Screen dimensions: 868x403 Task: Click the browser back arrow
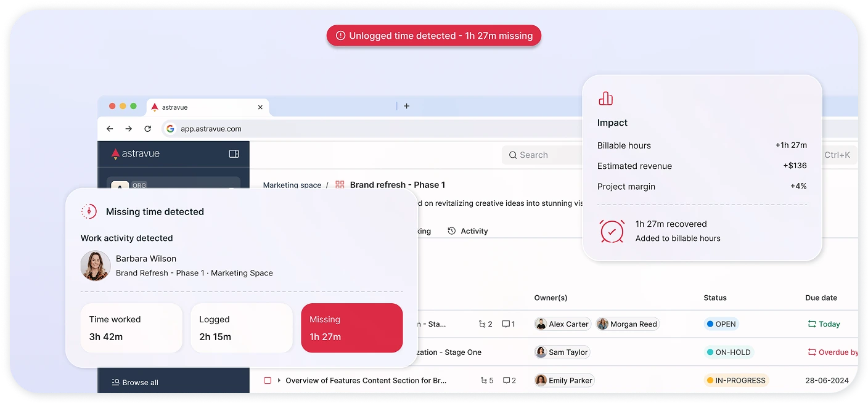pyautogui.click(x=110, y=129)
